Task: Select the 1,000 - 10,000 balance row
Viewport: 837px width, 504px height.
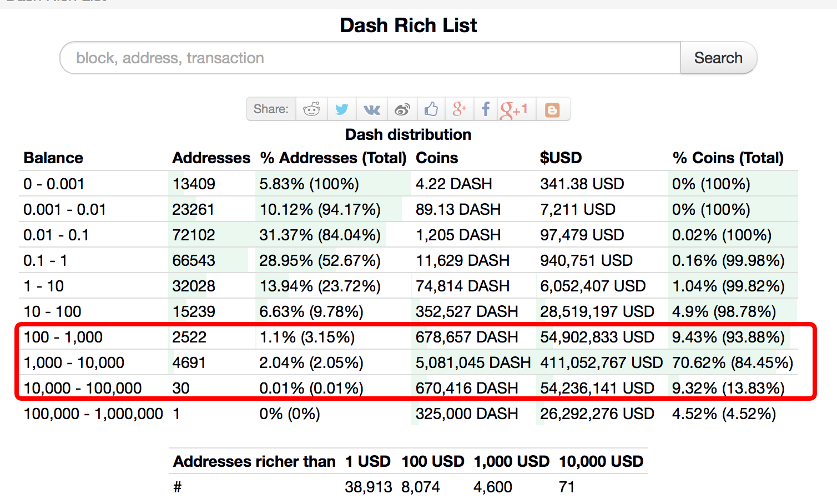Action: (74, 363)
